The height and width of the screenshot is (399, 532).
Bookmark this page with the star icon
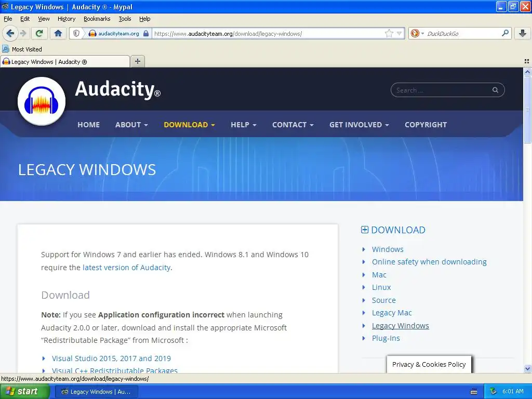point(389,33)
